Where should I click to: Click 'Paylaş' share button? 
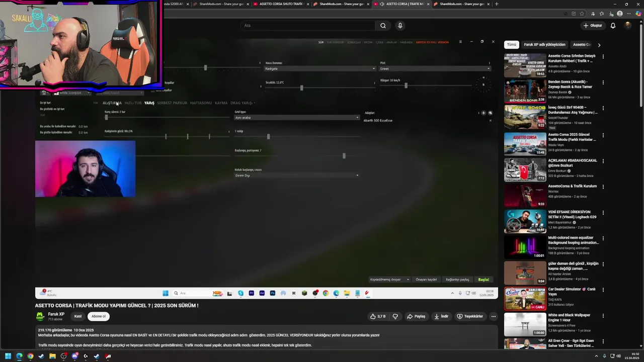click(x=416, y=316)
